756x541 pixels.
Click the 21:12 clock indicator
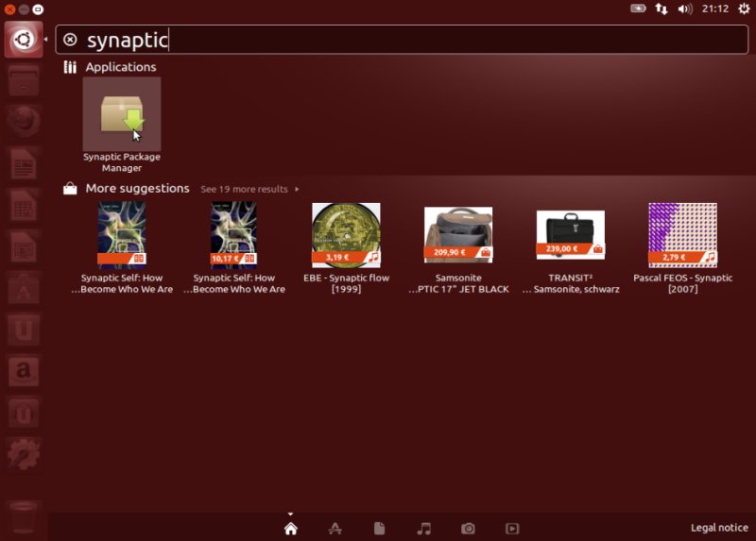point(715,8)
